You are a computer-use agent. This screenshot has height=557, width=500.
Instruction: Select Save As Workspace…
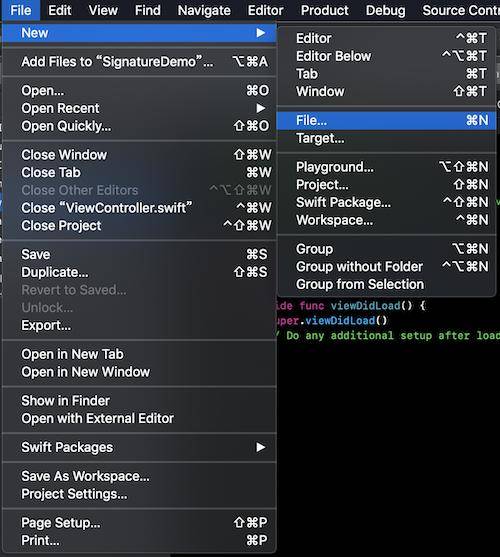pos(139,476)
